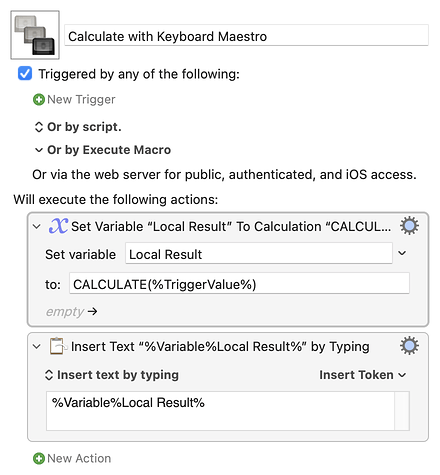
Task: Open the Insert Token menu
Action: pos(363,375)
